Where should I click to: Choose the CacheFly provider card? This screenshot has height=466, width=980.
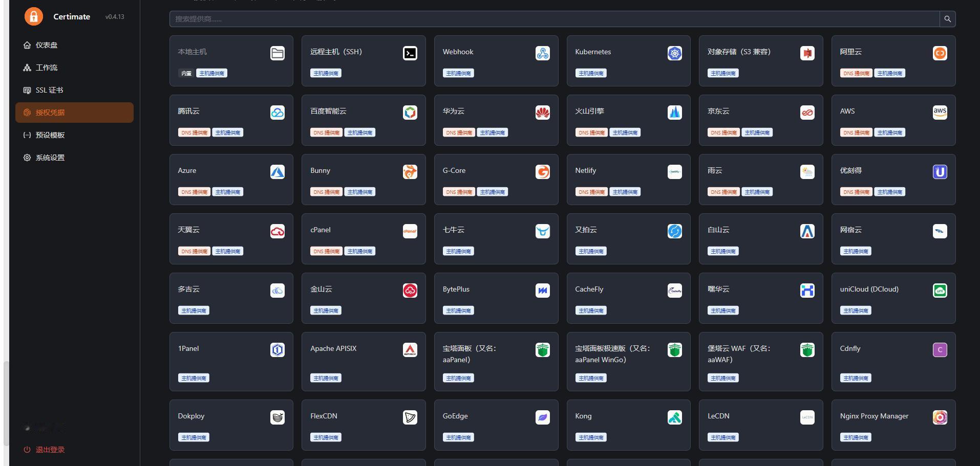[x=629, y=298]
